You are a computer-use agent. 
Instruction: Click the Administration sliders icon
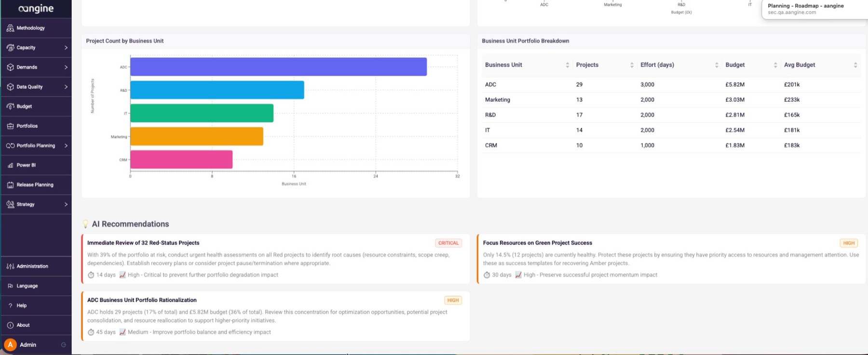(x=10, y=266)
